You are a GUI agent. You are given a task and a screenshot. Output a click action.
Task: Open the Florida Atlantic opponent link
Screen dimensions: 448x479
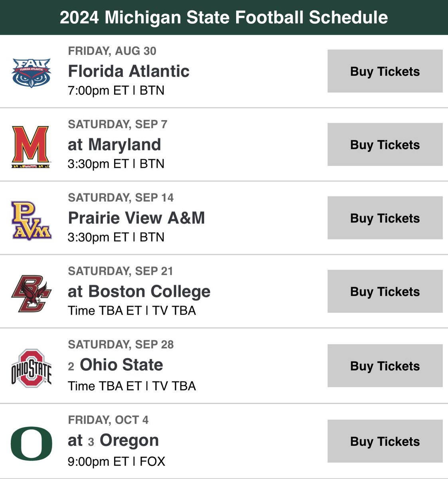pyautogui.click(x=128, y=71)
